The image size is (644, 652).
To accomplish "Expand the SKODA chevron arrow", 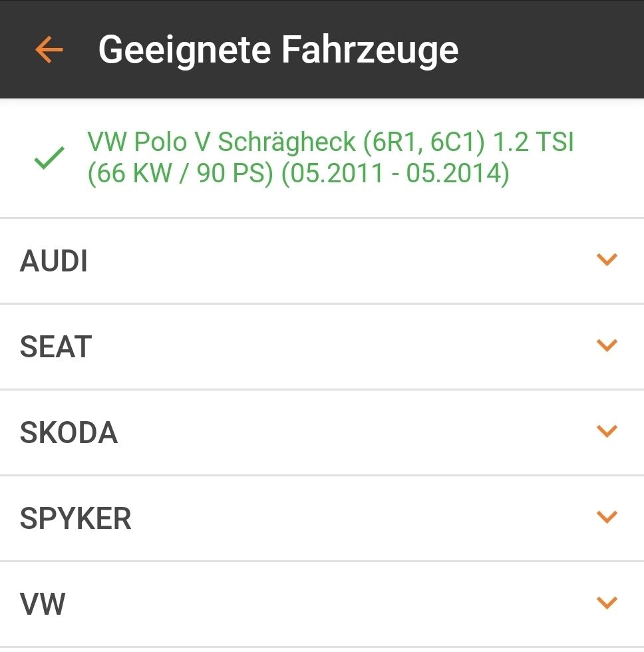I will [607, 431].
